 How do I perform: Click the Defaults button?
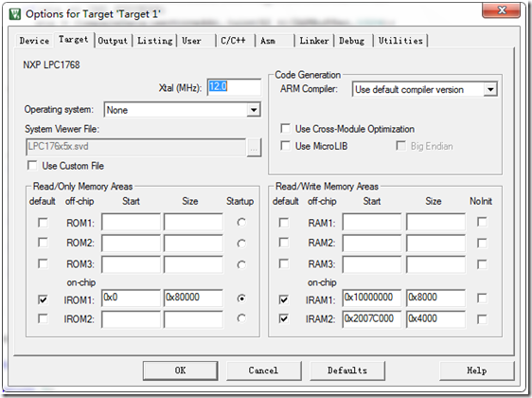pyautogui.click(x=347, y=371)
